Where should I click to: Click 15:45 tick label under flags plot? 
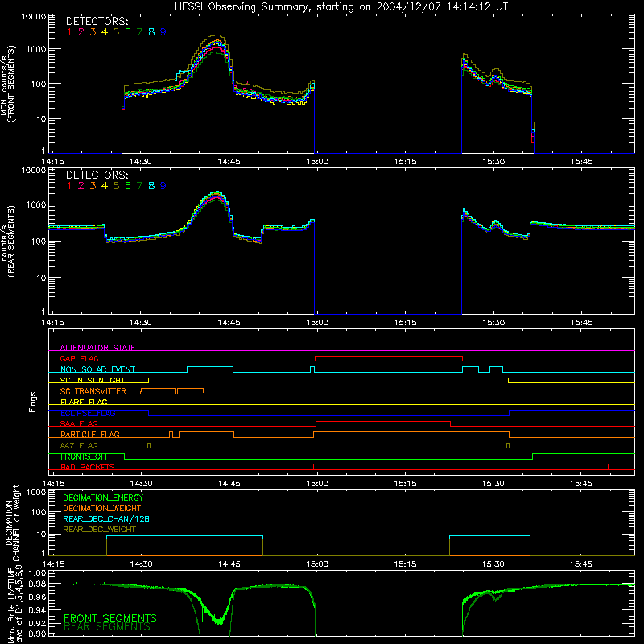tap(581, 484)
